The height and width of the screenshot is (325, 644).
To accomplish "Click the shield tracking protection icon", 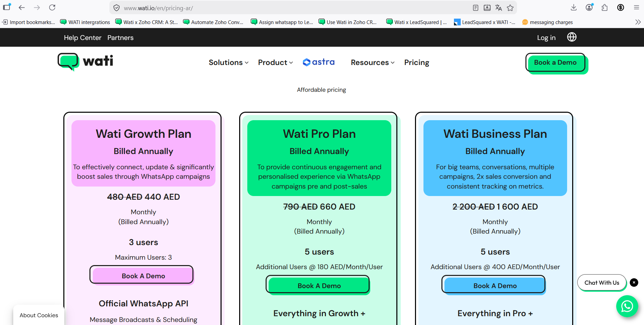I will (117, 8).
